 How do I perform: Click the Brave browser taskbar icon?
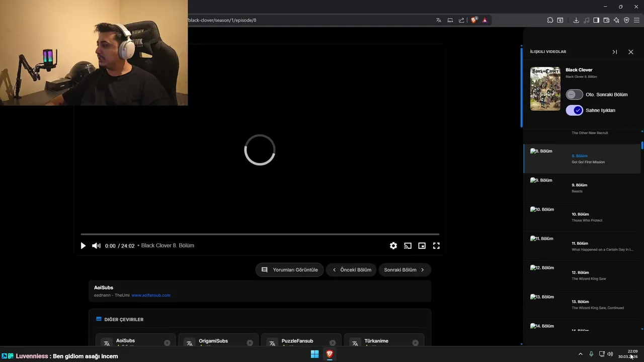click(330, 354)
